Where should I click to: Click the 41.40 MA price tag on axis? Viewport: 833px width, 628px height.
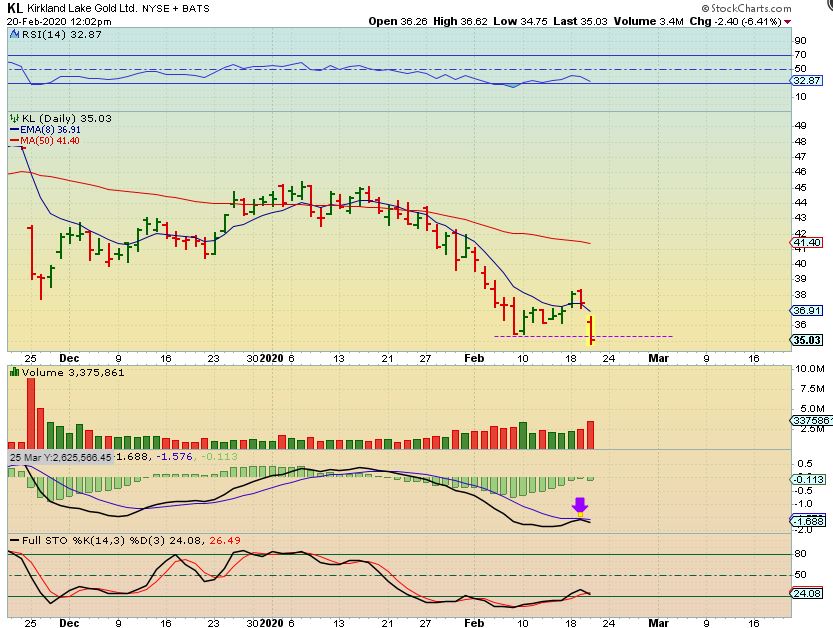806,243
